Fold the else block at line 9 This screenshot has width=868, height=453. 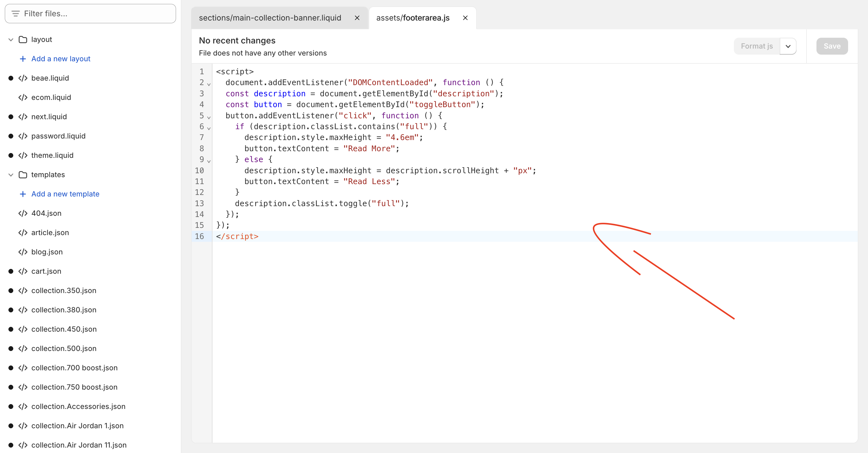tap(209, 161)
